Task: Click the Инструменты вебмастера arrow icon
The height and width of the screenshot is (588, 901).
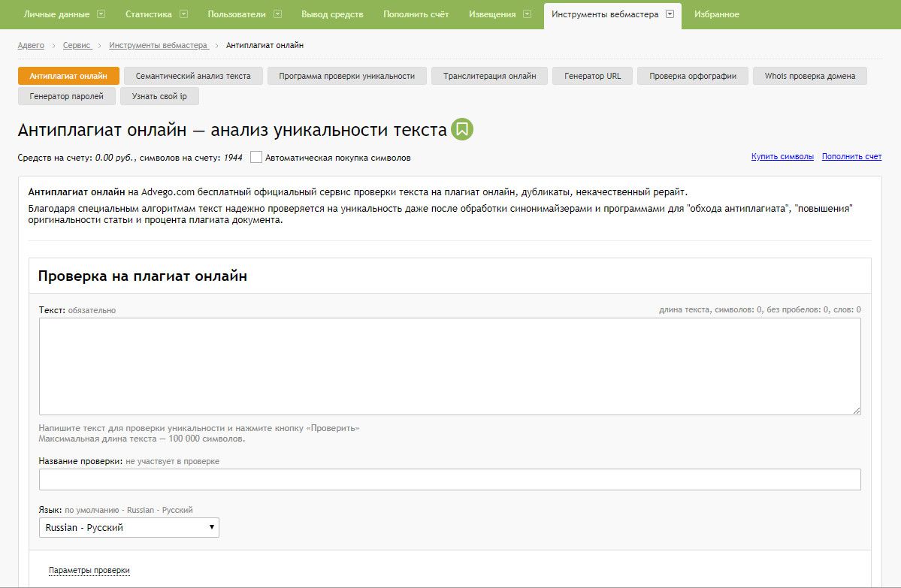Action: point(670,14)
